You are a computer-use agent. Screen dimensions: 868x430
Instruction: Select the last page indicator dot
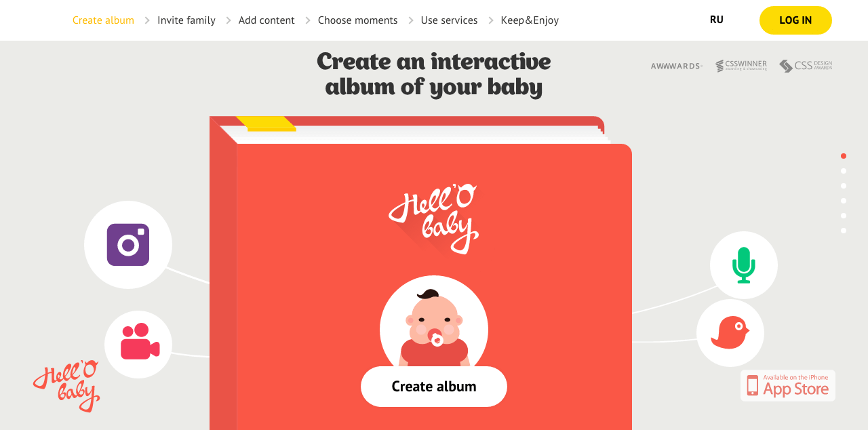tap(844, 231)
